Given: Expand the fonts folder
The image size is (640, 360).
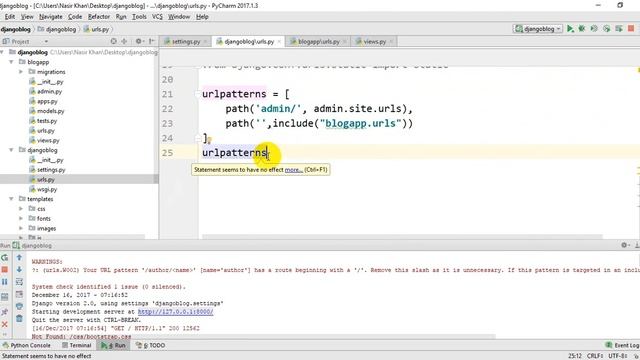Looking at the screenshot, I should (21, 219).
